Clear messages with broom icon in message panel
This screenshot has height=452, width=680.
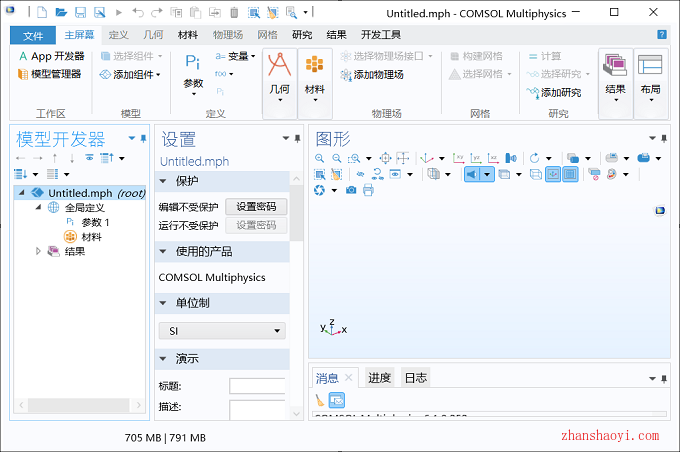click(320, 400)
